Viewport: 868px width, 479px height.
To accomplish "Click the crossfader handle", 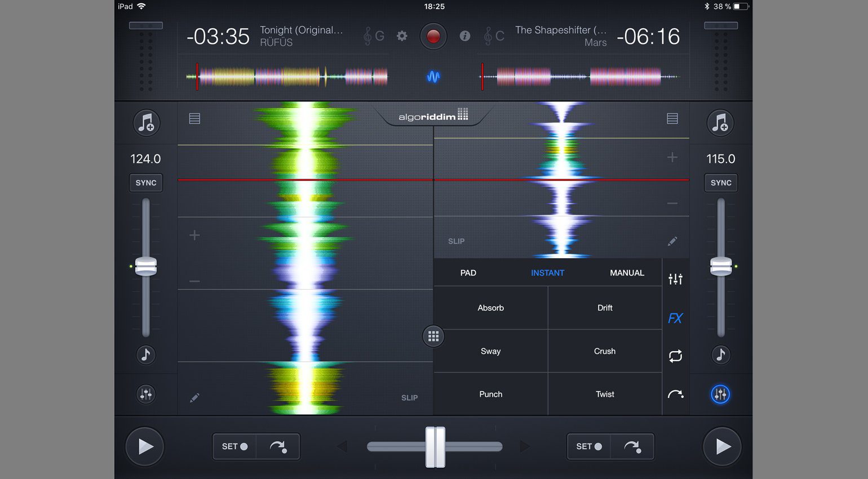I will (x=435, y=447).
